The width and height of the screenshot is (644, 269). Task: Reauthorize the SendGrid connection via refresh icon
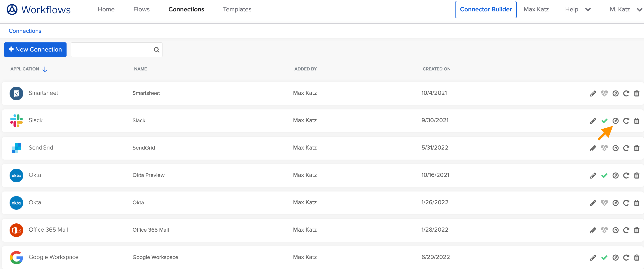[x=626, y=148]
